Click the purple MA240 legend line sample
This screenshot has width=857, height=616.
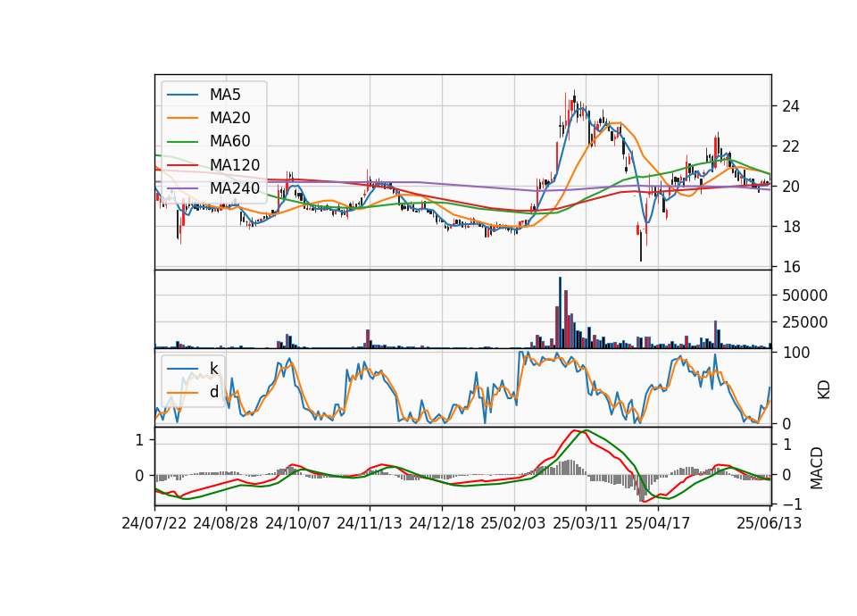(182, 188)
